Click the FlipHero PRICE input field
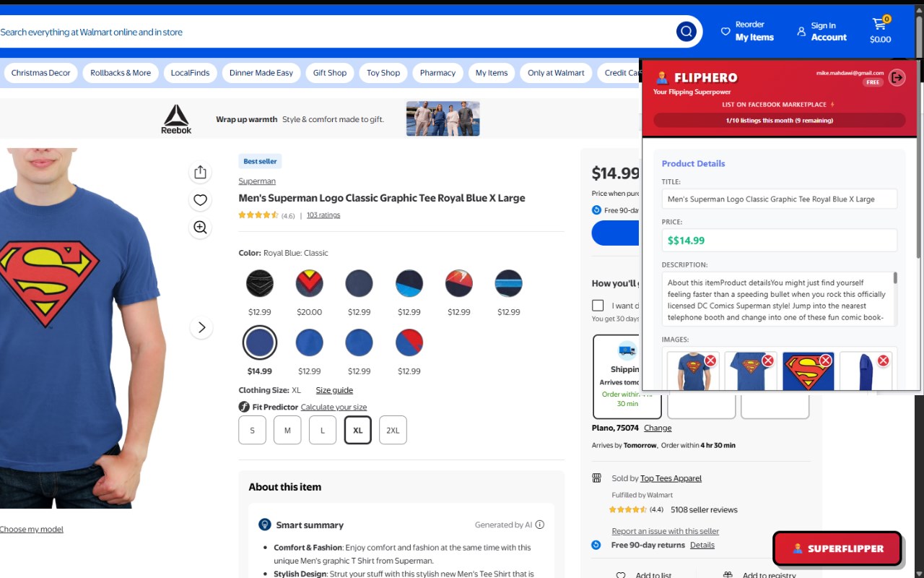This screenshot has height=578, width=924. click(x=780, y=241)
